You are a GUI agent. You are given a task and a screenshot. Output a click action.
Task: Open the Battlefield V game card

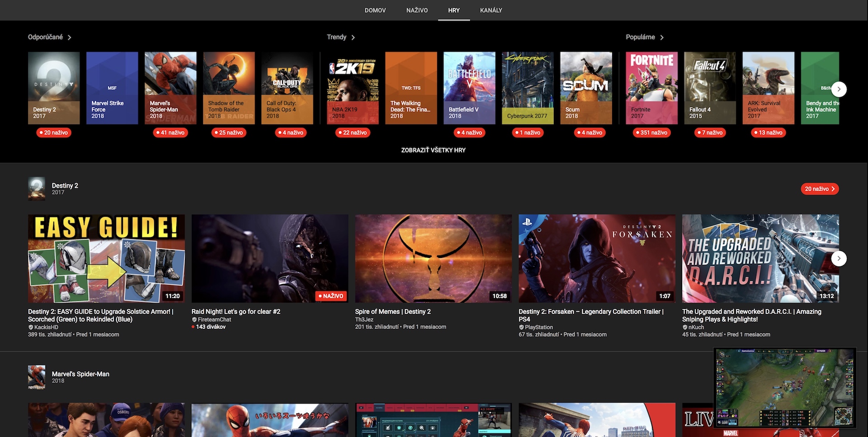469,88
